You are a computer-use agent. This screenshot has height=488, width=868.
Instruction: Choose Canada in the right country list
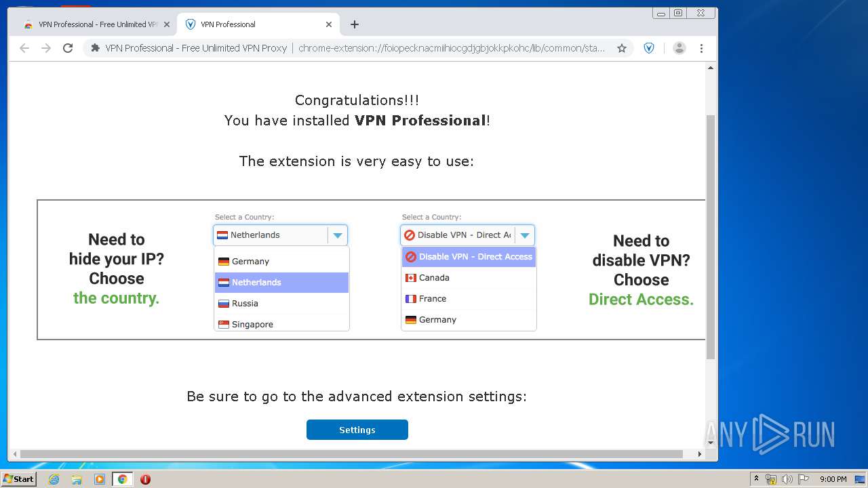(x=469, y=278)
